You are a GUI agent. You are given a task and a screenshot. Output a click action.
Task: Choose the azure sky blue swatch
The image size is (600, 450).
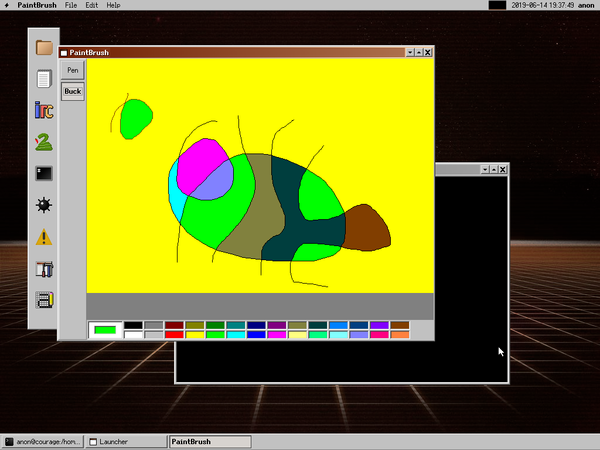[x=338, y=325]
